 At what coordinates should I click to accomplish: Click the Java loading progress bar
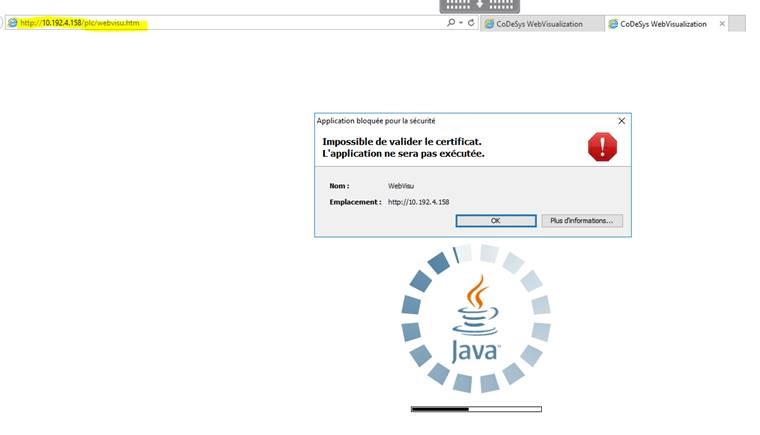[476, 409]
